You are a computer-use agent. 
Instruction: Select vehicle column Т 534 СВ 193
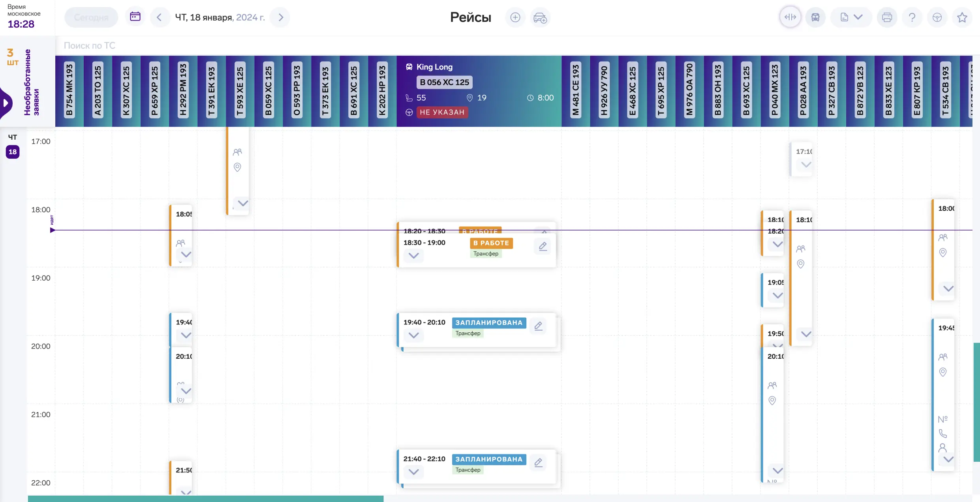click(x=945, y=91)
